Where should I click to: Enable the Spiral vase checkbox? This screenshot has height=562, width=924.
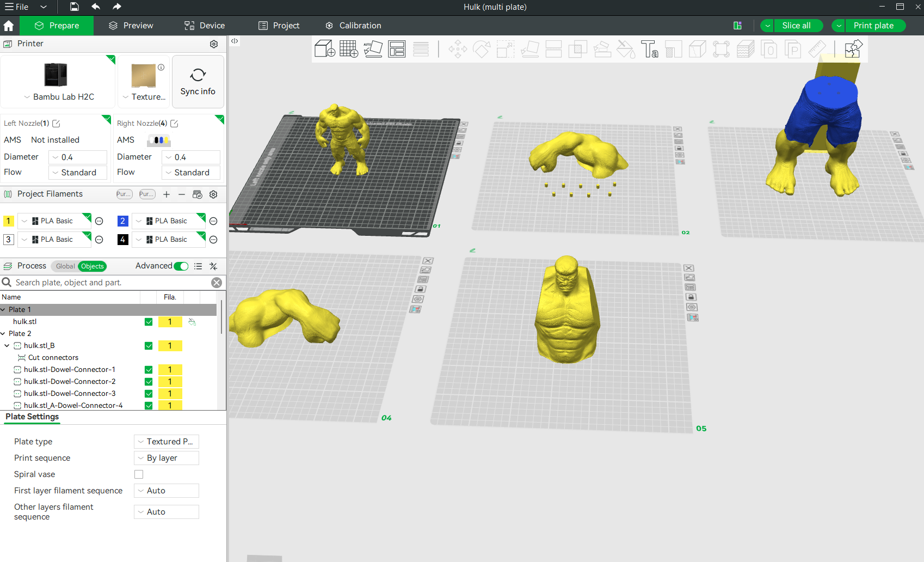(139, 474)
